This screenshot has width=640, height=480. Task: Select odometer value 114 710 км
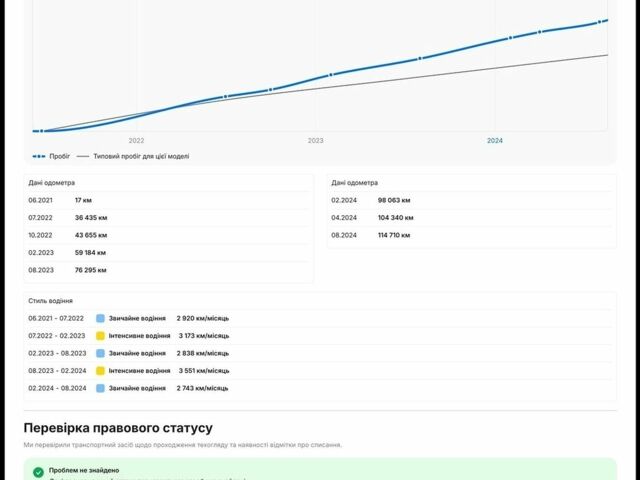[394, 236]
